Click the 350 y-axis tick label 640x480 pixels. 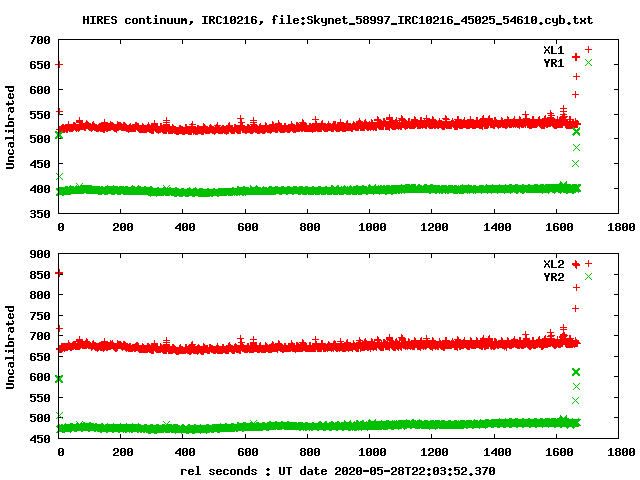click(x=40, y=213)
